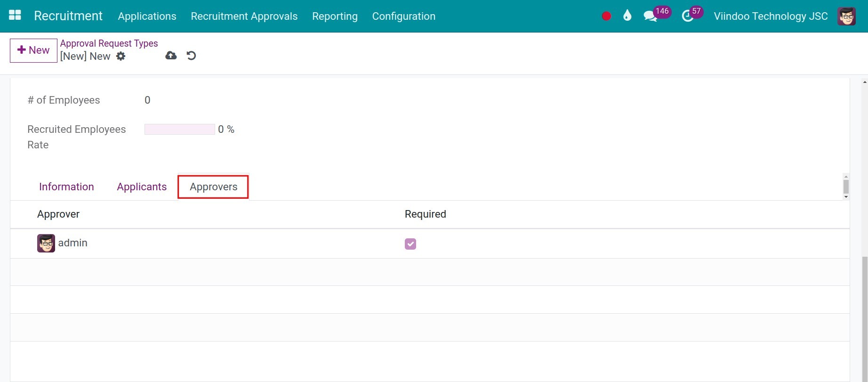Click the Recruitment app title
This screenshot has height=382, width=868.
(68, 16)
